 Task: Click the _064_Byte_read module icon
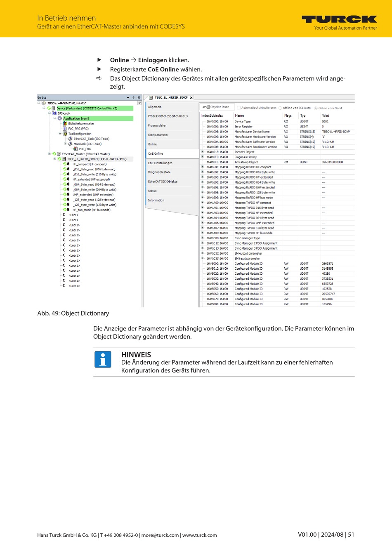coord(68,184)
